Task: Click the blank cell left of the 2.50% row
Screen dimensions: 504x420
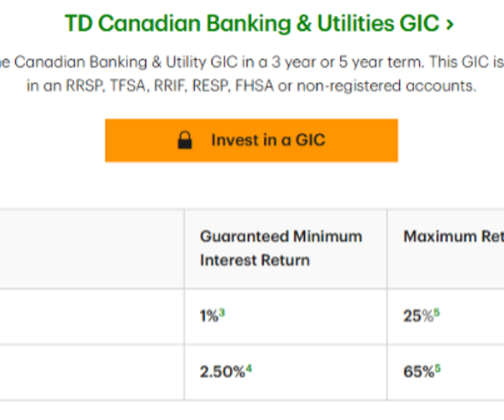Action: pos(91,370)
